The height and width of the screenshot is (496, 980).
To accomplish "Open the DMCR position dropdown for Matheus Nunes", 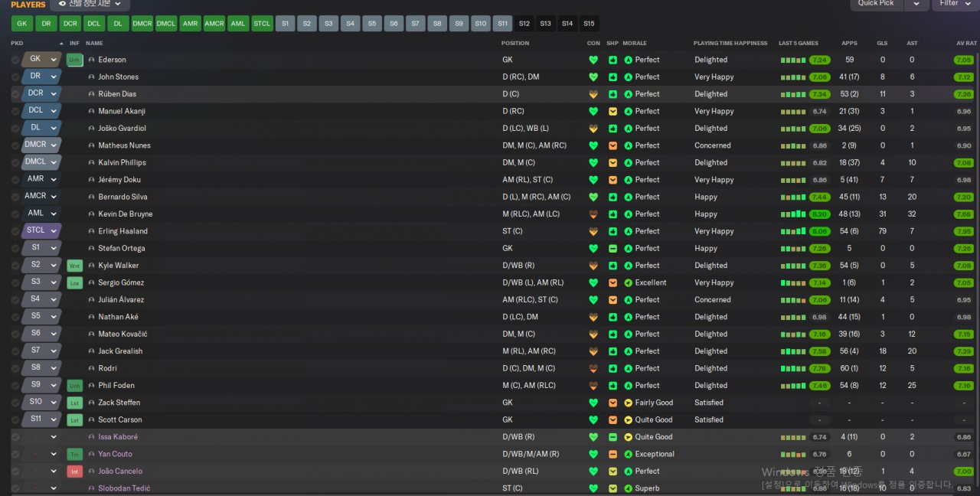I will tap(54, 145).
